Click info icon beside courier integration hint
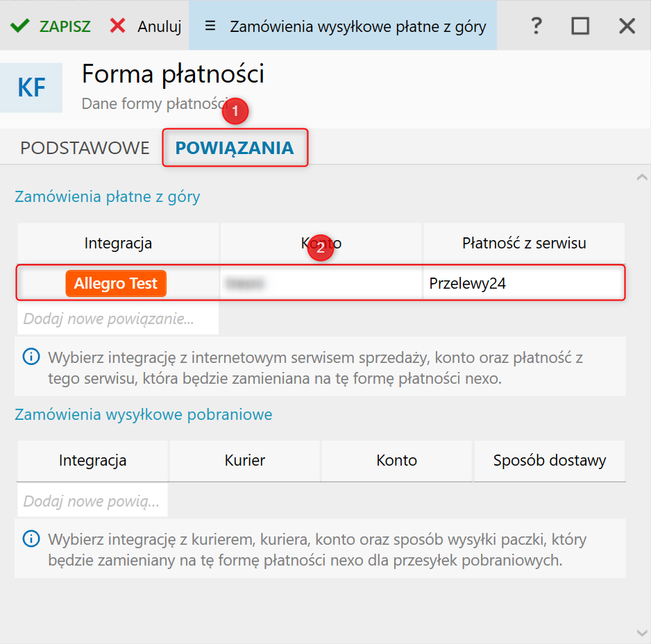This screenshot has width=651, height=644. pyautogui.click(x=31, y=539)
